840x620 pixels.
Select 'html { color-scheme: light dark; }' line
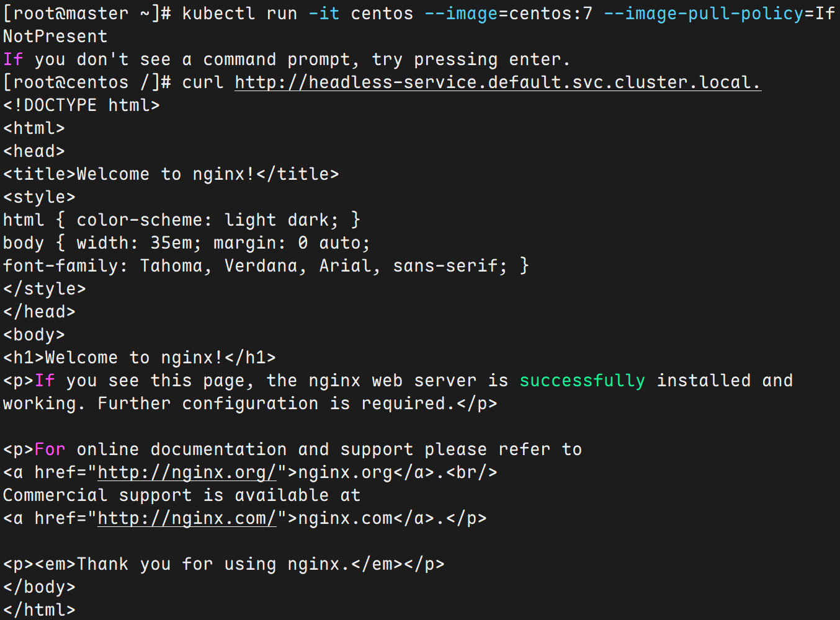point(182,220)
